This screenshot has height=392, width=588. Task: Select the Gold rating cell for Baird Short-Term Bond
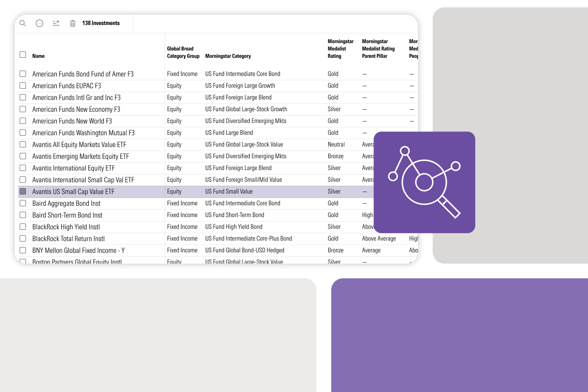[x=333, y=215]
